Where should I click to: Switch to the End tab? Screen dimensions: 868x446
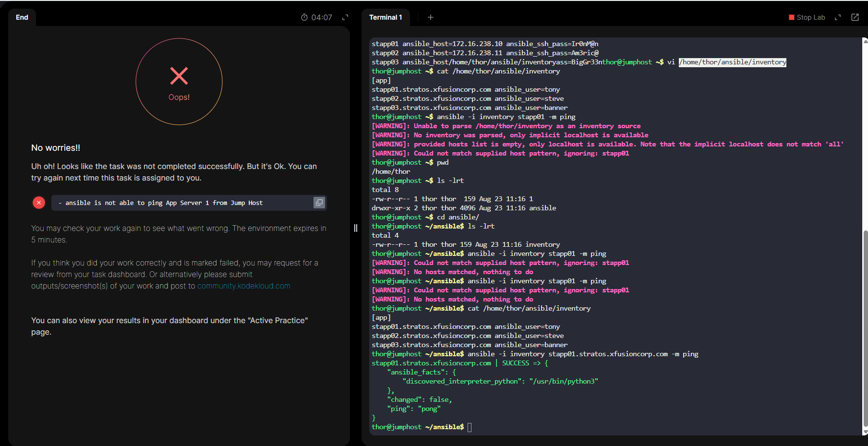[22, 17]
